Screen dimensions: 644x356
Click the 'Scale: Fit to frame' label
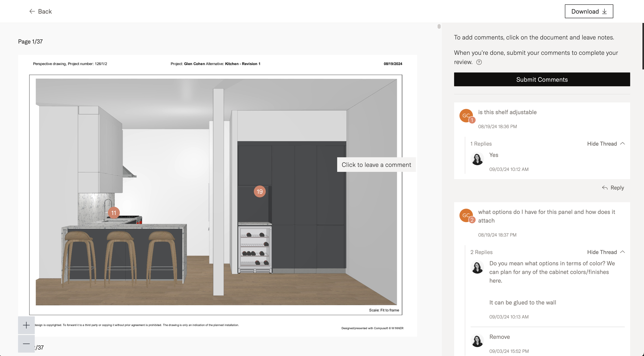coord(384,310)
